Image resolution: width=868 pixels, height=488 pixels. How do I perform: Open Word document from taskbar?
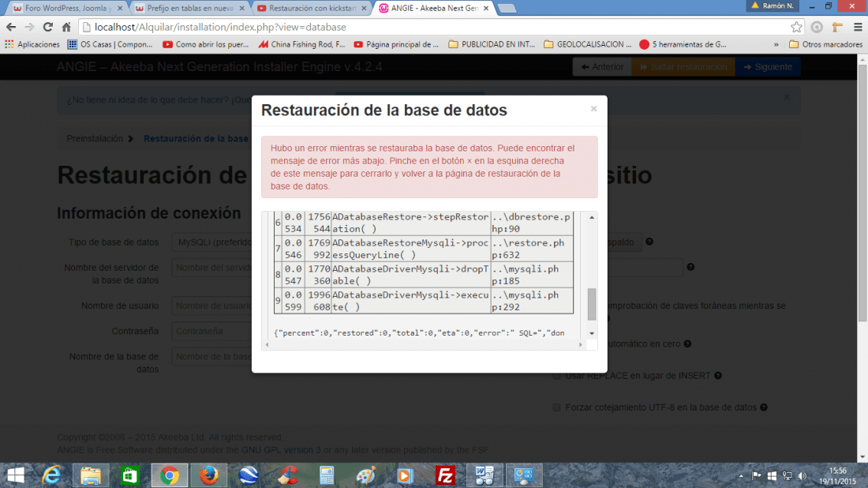pyautogui.click(x=485, y=475)
